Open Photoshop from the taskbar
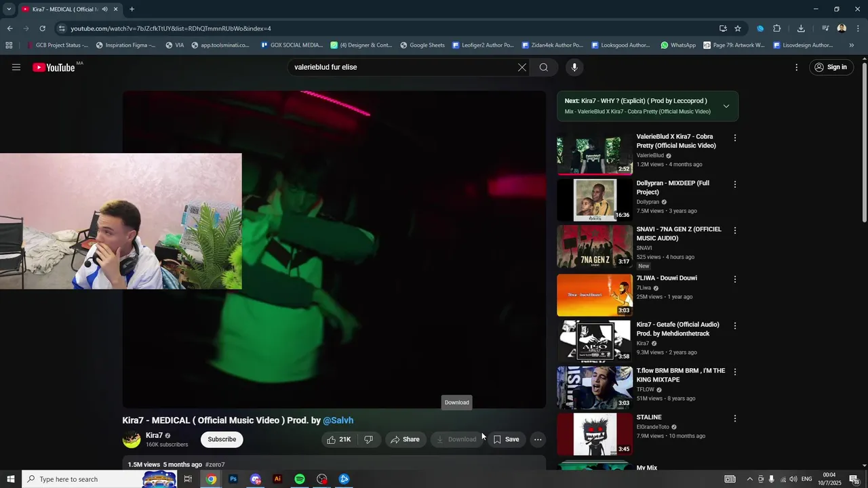868x488 pixels. pyautogui.click(x=233, y=479)
